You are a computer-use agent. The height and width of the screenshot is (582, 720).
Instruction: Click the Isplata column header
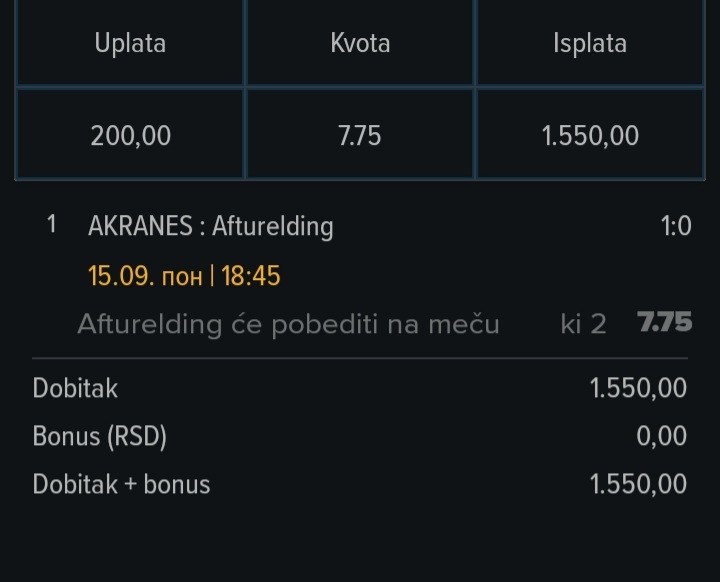tap(590, 43)
